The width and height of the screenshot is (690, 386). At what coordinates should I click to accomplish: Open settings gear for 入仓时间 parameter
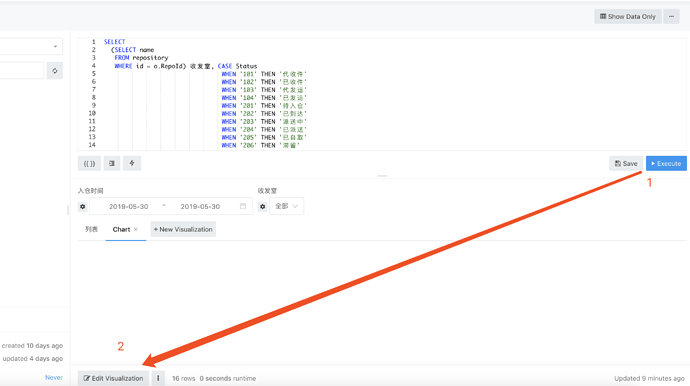[x=83, y=206]
